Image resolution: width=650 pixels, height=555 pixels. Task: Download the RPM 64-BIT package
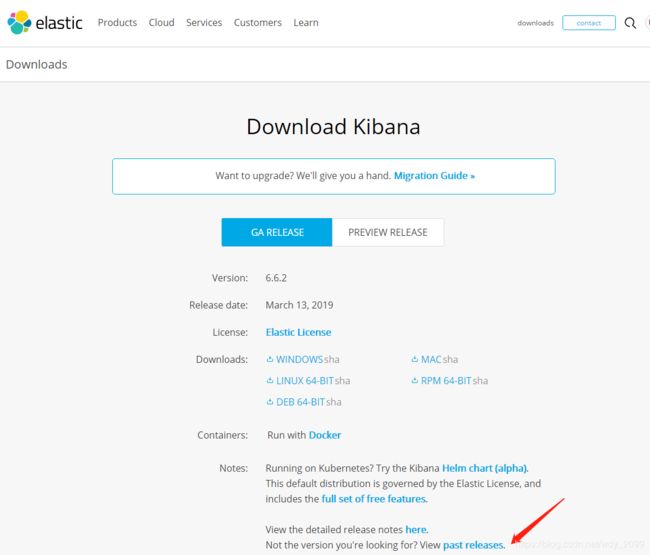click(446, 381)
